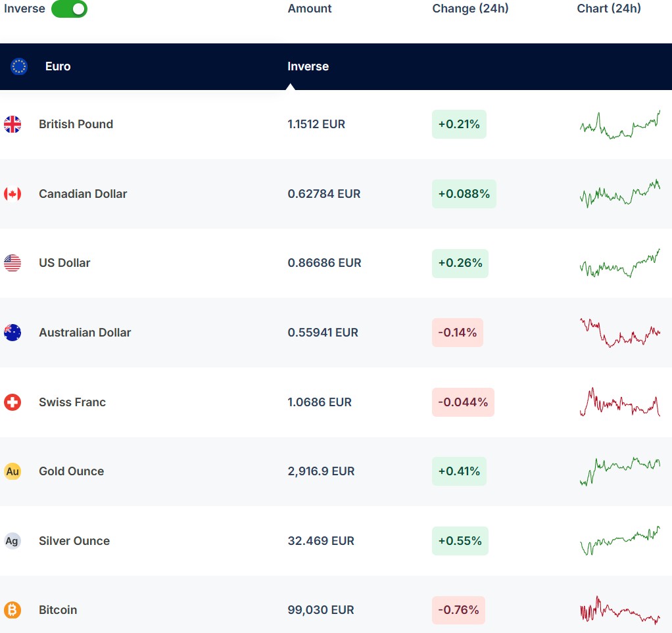
Task: Open the British Pound currency link
Action: coord(76,124)
